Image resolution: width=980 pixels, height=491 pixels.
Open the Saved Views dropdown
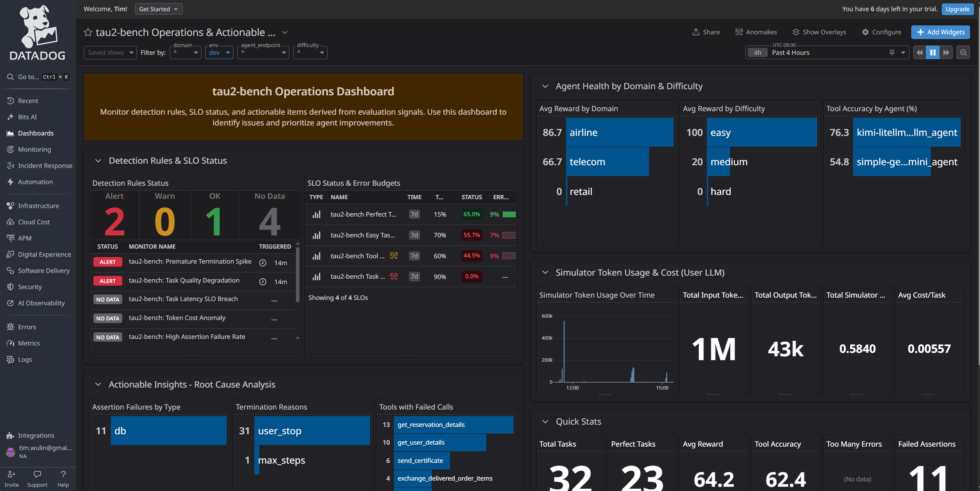(110, 52)
